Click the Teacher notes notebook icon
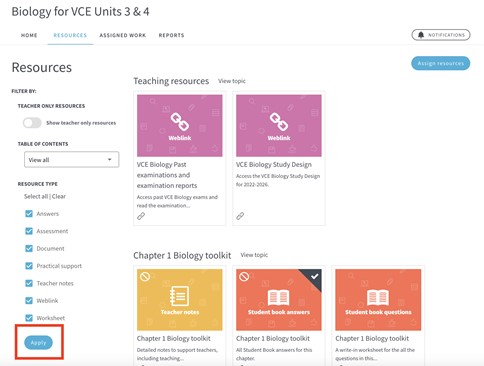 (179, 296)
